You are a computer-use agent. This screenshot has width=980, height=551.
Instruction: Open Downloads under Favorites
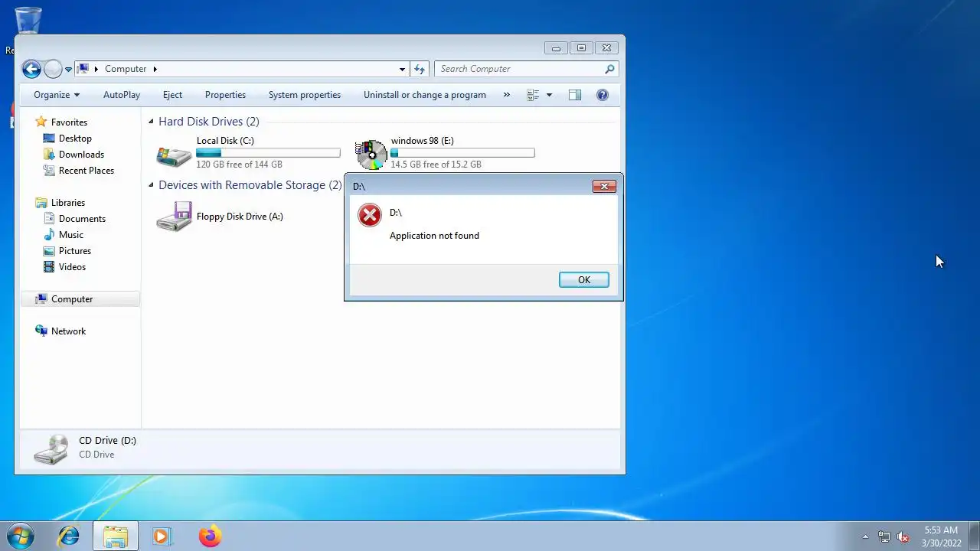[81, 155]
